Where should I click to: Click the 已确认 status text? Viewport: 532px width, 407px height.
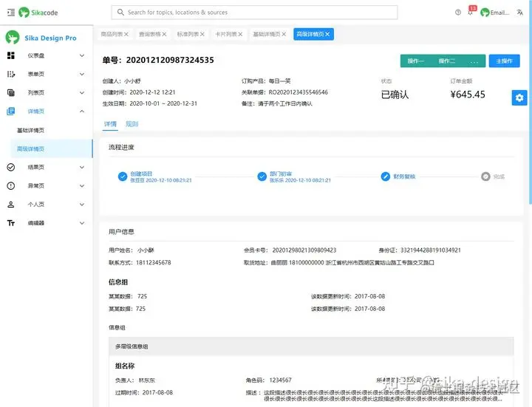pos(395,95)
